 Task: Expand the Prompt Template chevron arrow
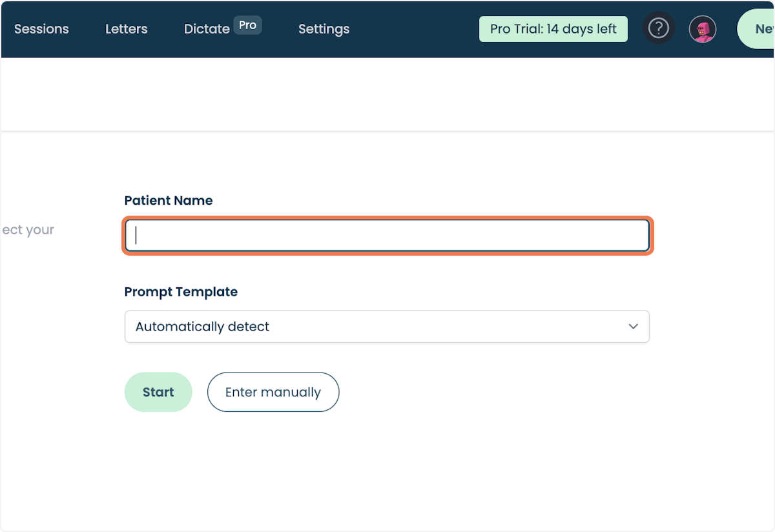(633, 326)
